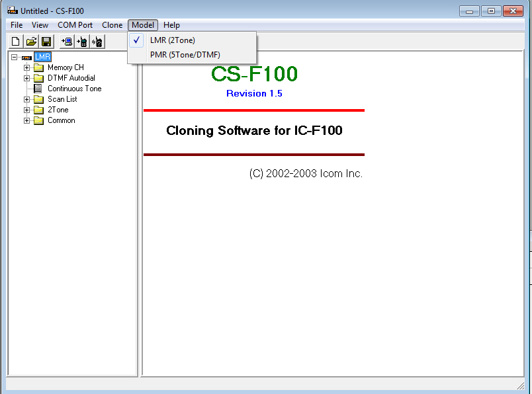Select the checked LMR (2Tone) model
Screen dimensions: 532x394
192,40
